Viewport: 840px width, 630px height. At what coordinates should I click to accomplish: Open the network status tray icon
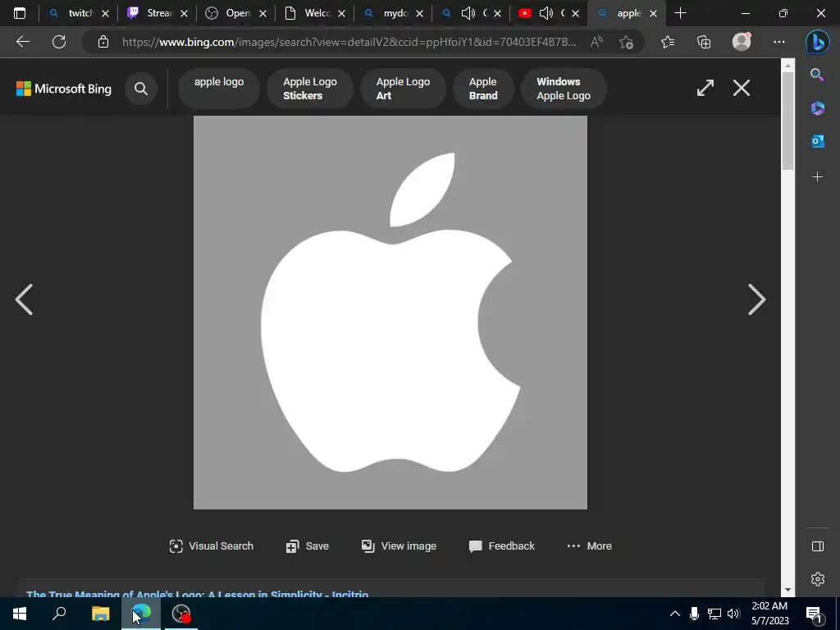714,614
